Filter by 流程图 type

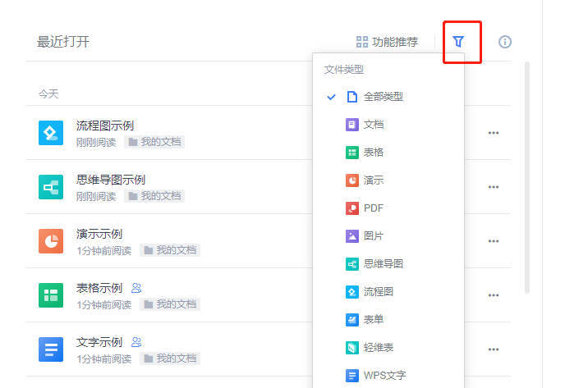[388, 291]
